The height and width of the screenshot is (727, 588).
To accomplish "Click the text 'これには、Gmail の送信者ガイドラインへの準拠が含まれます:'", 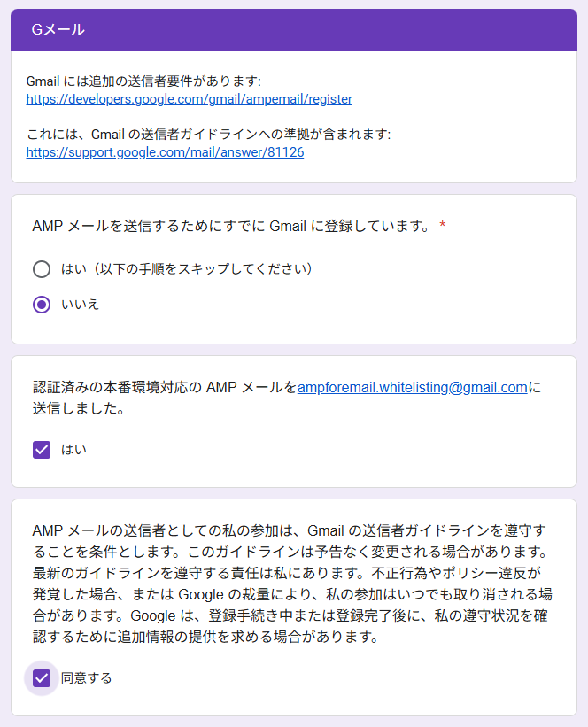I will [x=209, y=135].
